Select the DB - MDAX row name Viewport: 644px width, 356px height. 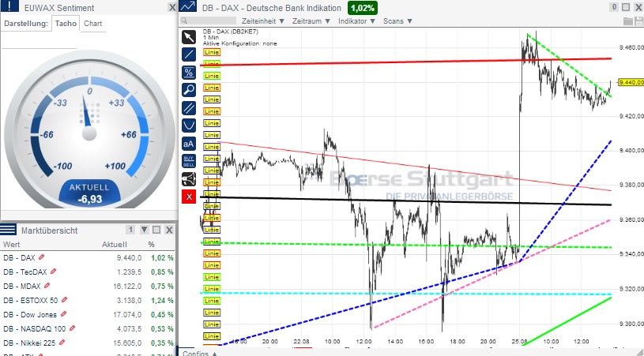point(22,286)
